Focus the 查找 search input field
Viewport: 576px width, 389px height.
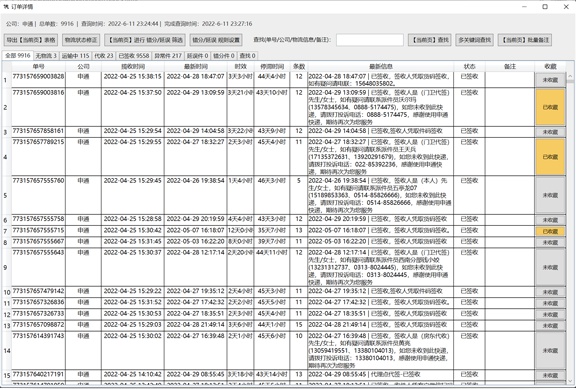[370, 40]
